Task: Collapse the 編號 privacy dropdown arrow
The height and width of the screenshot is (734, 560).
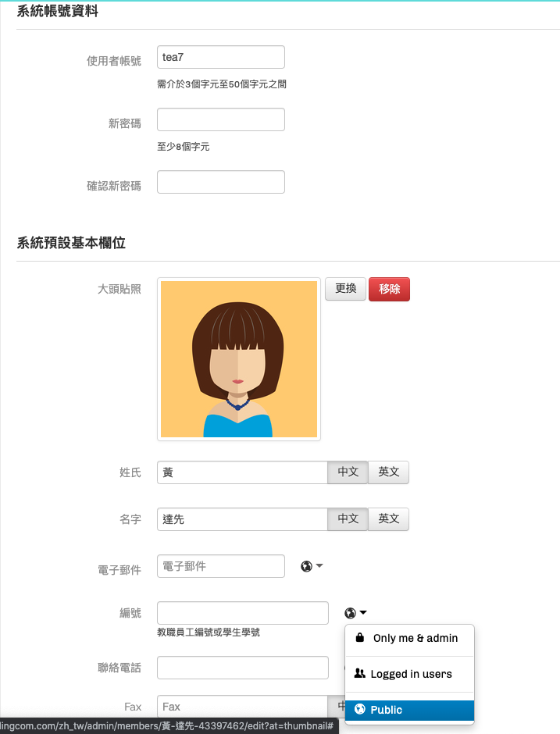Action: tap(364, 613)
